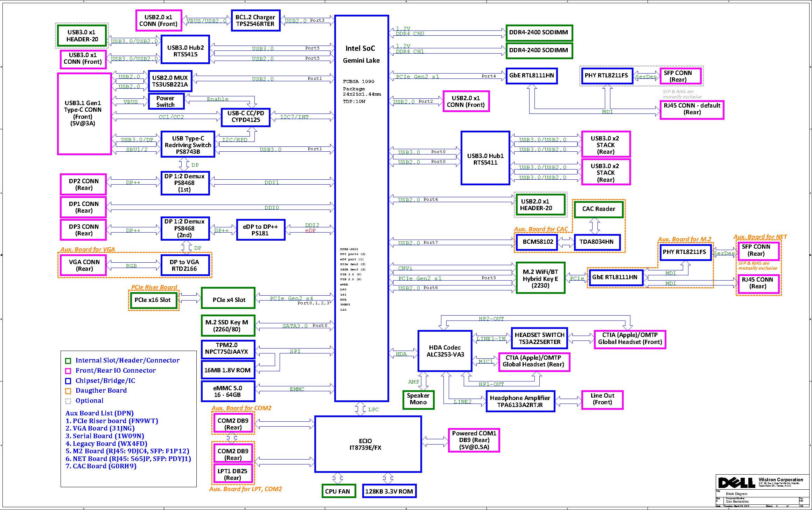Image resolution: width=812 pixels, height=510 pixels.
Task: Click the USB2.0 x1 HEADER-20 box
Action: (541, 205)
